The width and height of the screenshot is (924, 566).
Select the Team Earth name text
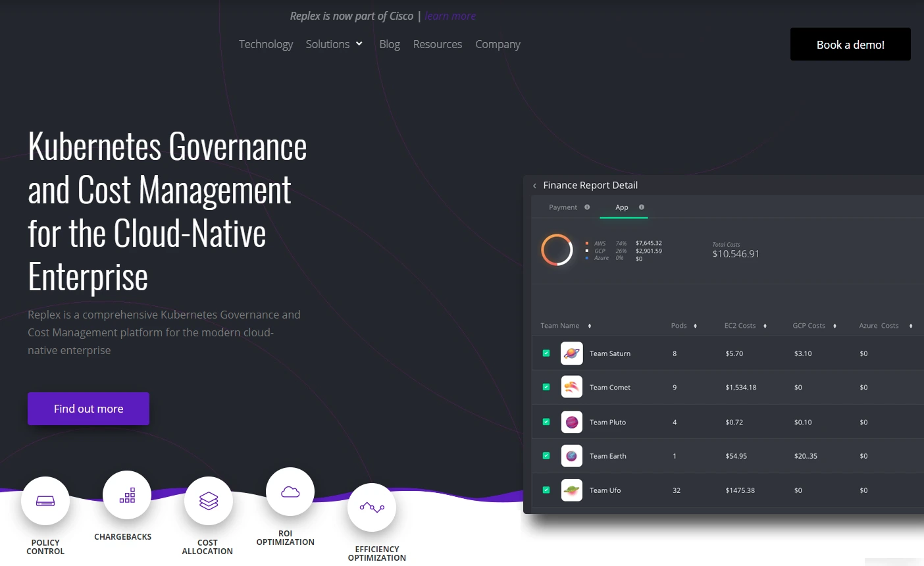coord(608,455)
